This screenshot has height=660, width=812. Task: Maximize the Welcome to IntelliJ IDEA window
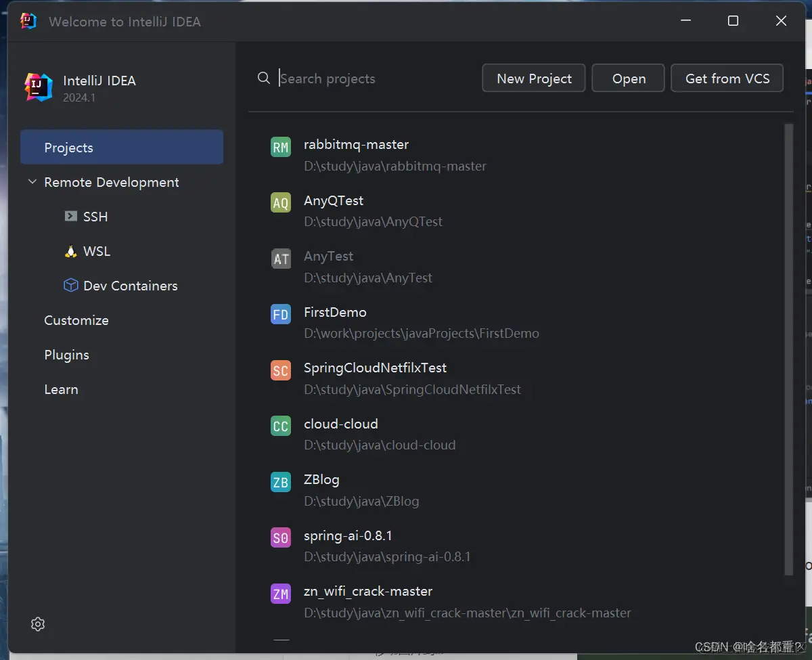pos(733,21)
